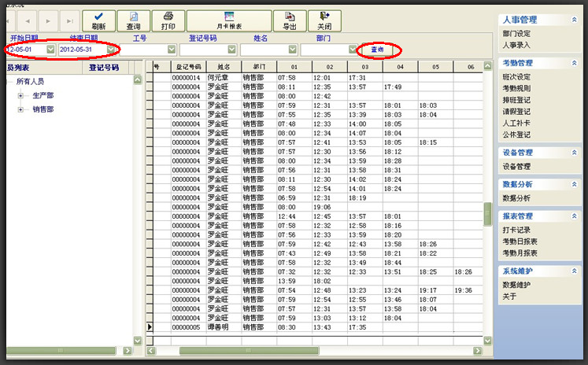
Task: Open 考勤规则 attendance rules
Action: [x=516, y=88]
